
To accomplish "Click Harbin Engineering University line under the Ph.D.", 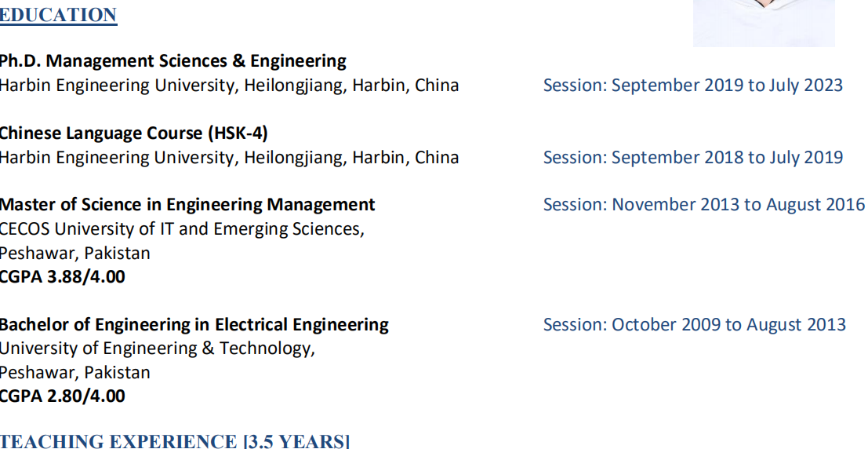I will point(229,85).
